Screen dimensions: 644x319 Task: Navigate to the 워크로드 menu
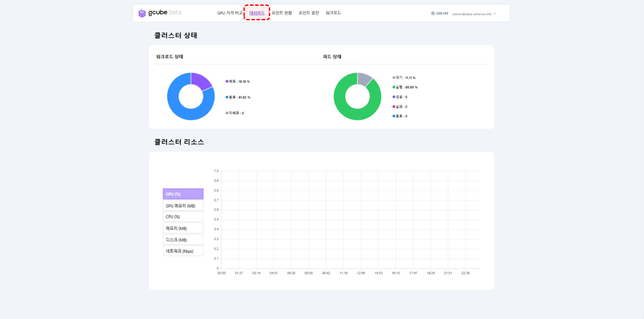pyautogui.click(x=333, y=13)
